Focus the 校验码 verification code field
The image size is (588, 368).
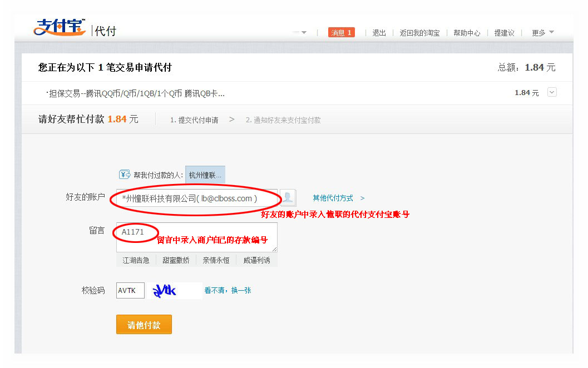(x=130, y=290)
